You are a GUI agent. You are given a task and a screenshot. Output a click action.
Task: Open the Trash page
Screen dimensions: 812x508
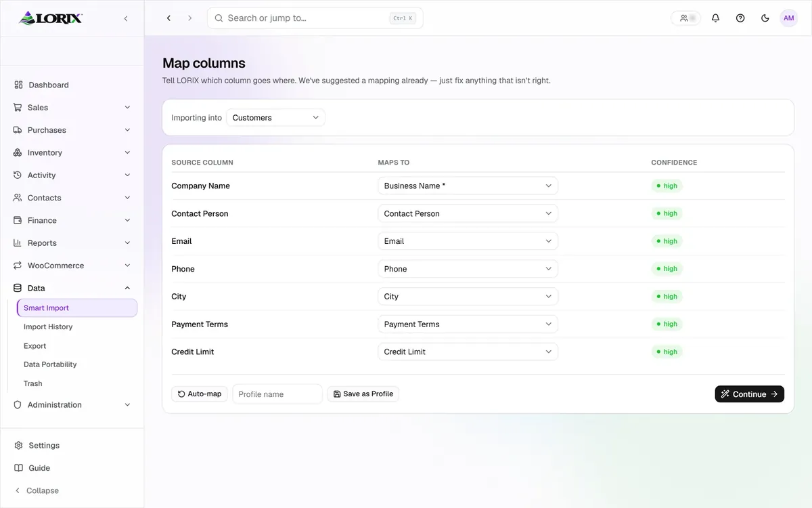32,383
